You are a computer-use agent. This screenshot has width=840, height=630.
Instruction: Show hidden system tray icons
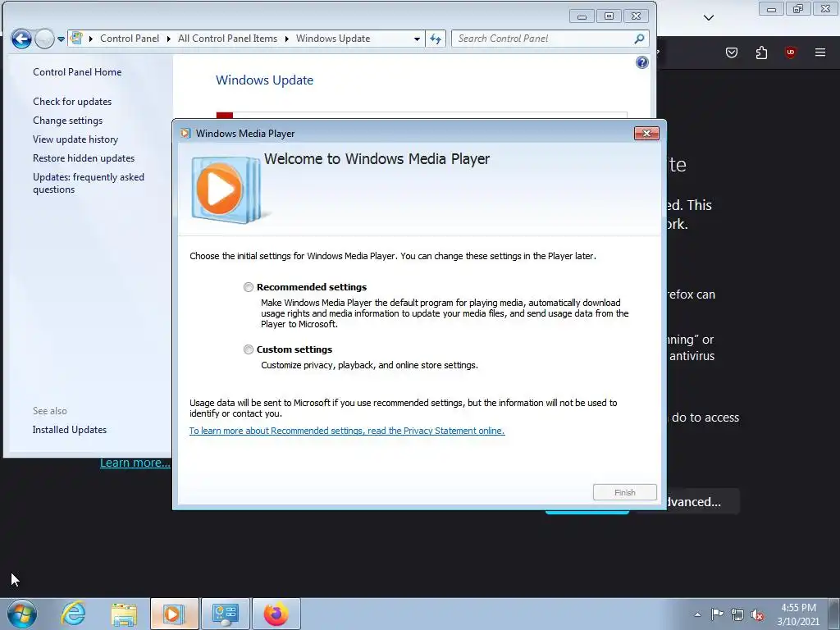tap(697, 614)
